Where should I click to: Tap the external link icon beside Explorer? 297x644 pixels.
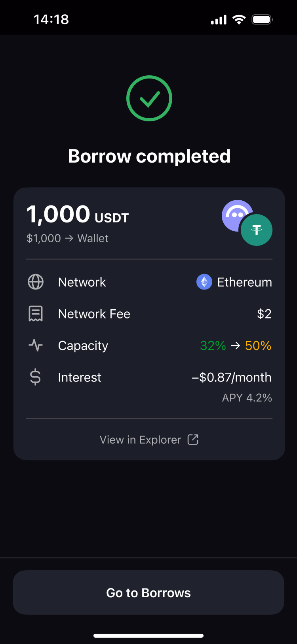point(193,439)
